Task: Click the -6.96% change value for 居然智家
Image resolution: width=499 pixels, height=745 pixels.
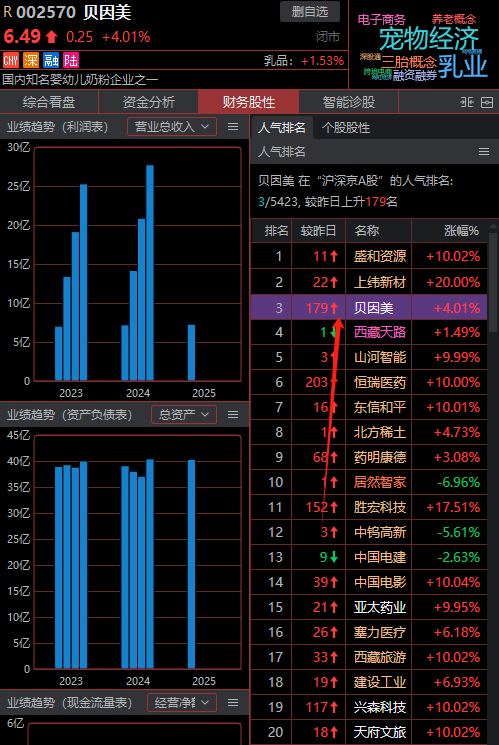Action: point(458,482)
